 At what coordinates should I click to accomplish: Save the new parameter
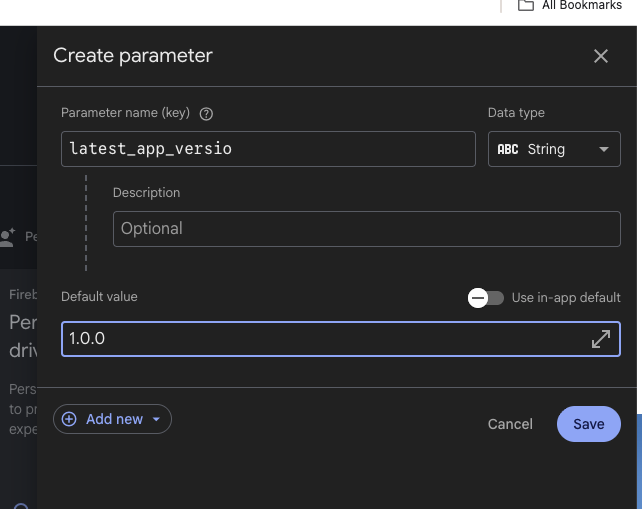(588, 424)
